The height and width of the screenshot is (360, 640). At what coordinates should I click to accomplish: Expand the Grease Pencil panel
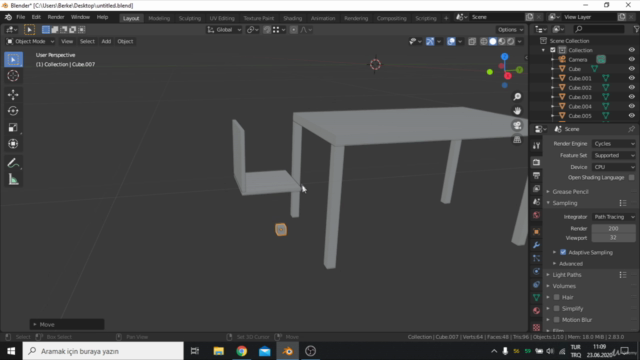tap(570, 191)
